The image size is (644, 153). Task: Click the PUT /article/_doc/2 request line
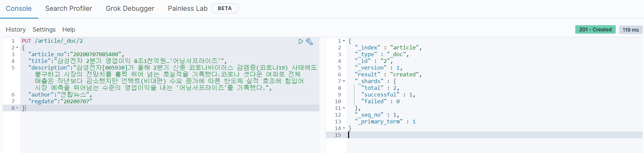[52, 41]
